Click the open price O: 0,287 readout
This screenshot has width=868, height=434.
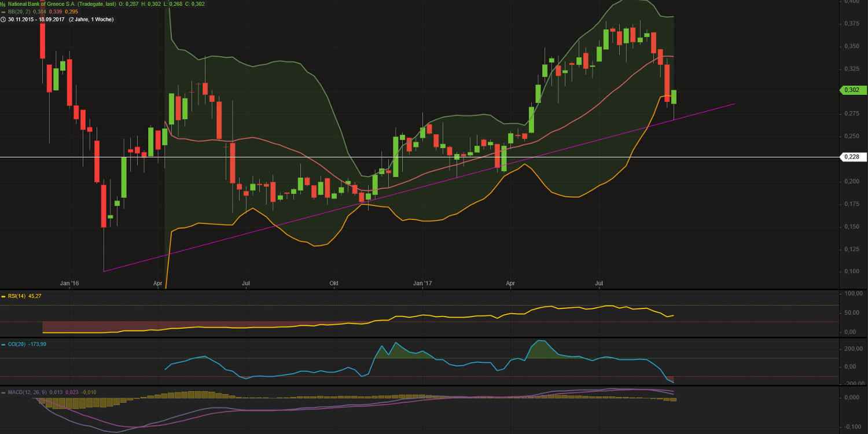pyautogui.click(x=128, y=3)
